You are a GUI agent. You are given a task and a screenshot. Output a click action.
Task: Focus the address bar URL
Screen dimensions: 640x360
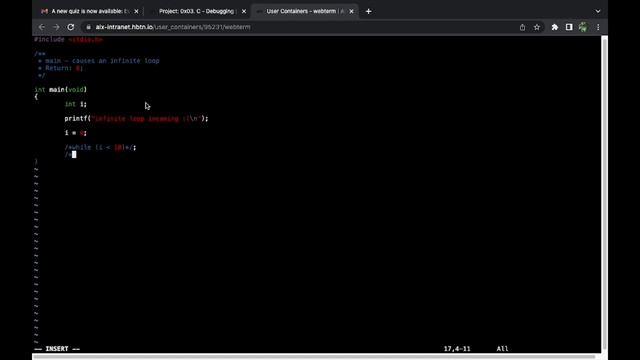(173, 27)
